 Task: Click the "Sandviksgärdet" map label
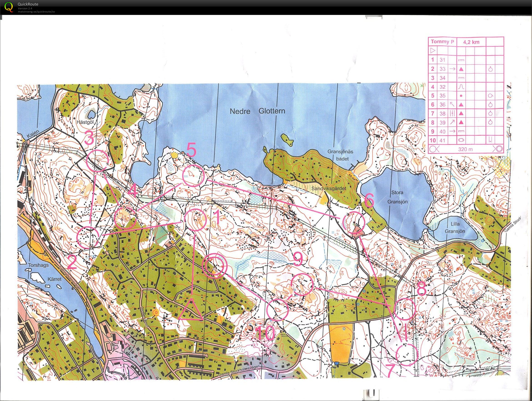[329, 189]
